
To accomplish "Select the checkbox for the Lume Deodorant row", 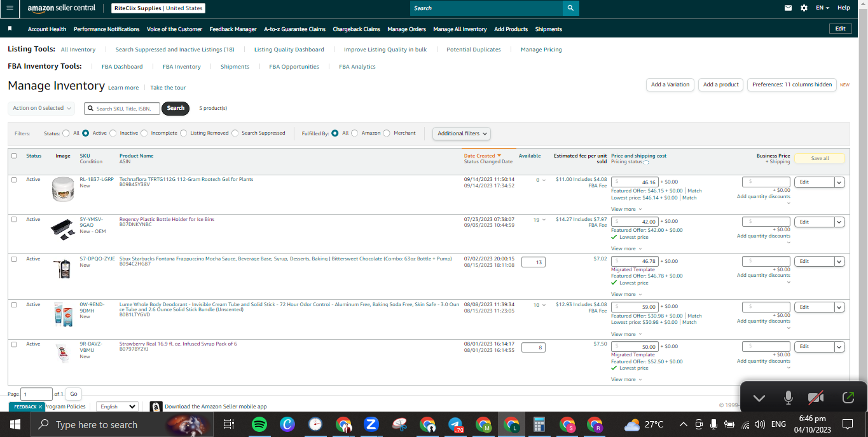I will [14, 305].
